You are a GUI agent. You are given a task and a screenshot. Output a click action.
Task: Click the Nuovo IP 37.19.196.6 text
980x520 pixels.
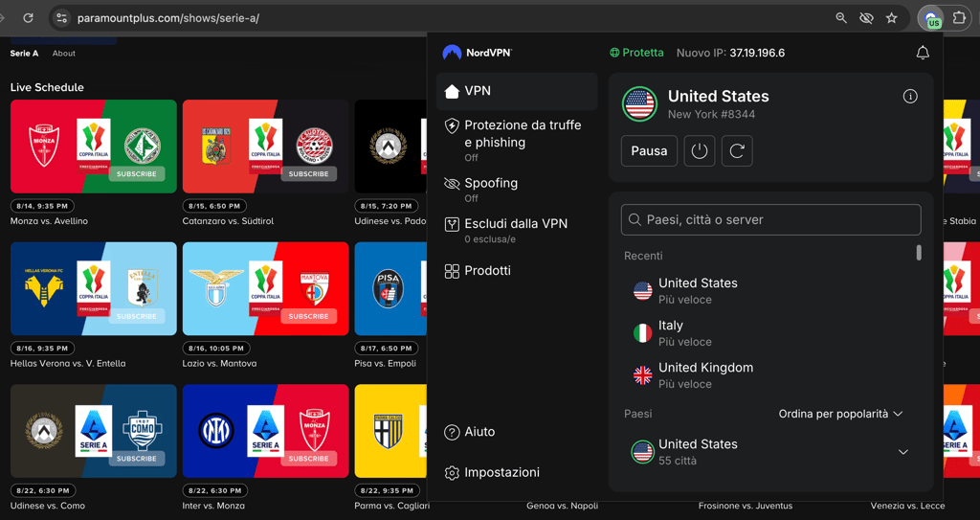tap(730, 53)
